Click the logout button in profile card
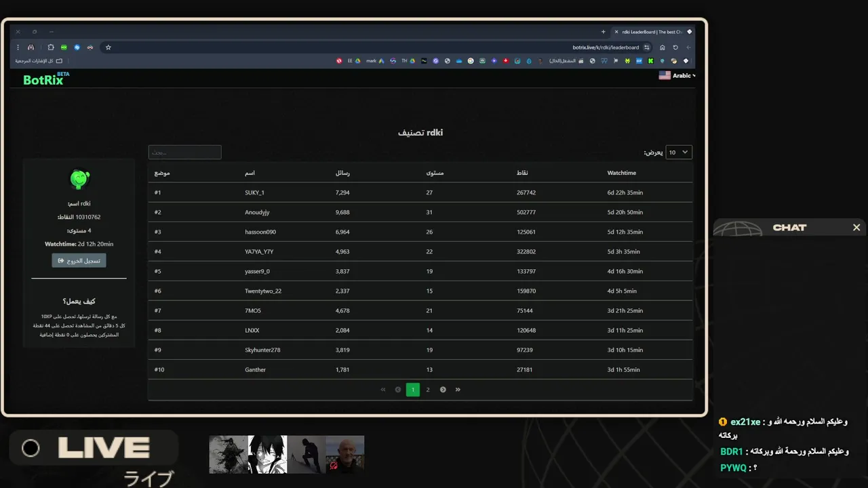Screen dimensions: 868x488 click(x=79, y=260)
